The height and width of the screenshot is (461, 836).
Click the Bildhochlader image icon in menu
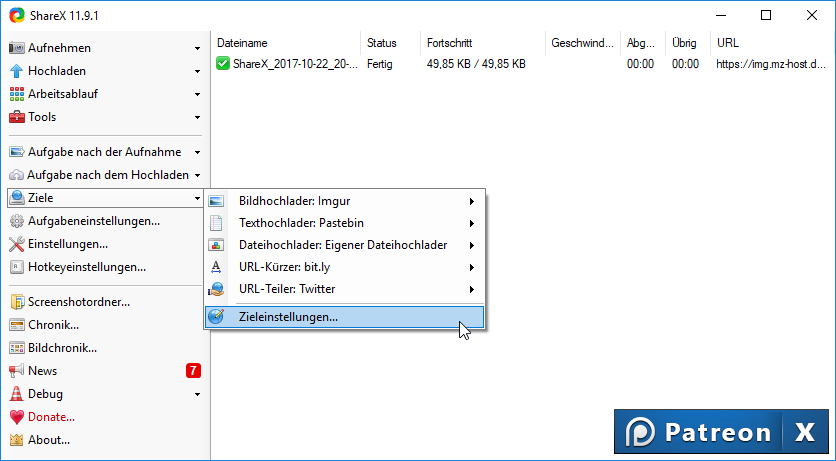pos(216,201)
